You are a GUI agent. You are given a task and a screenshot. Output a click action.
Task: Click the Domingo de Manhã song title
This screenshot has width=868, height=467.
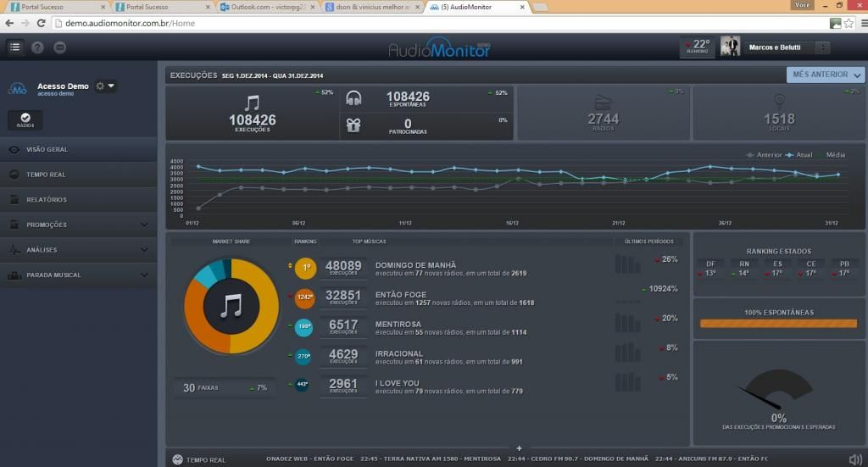(x=415, y=264)
